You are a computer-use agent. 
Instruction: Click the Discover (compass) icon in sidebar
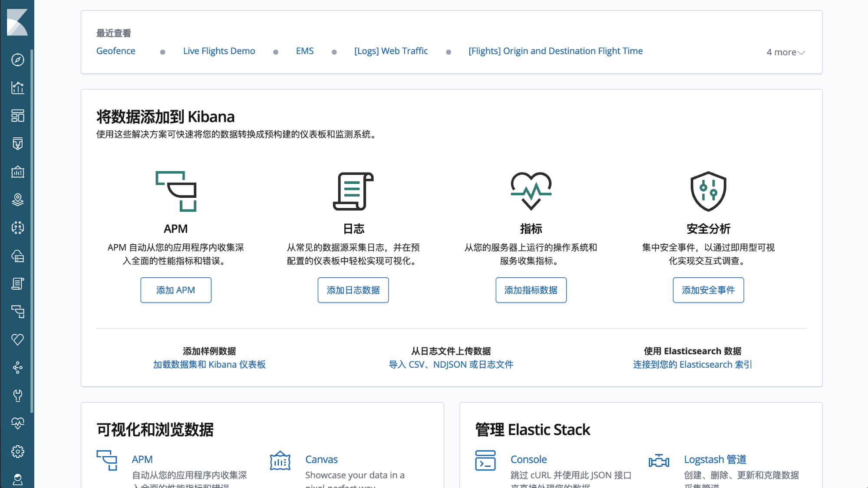[17, 60]
